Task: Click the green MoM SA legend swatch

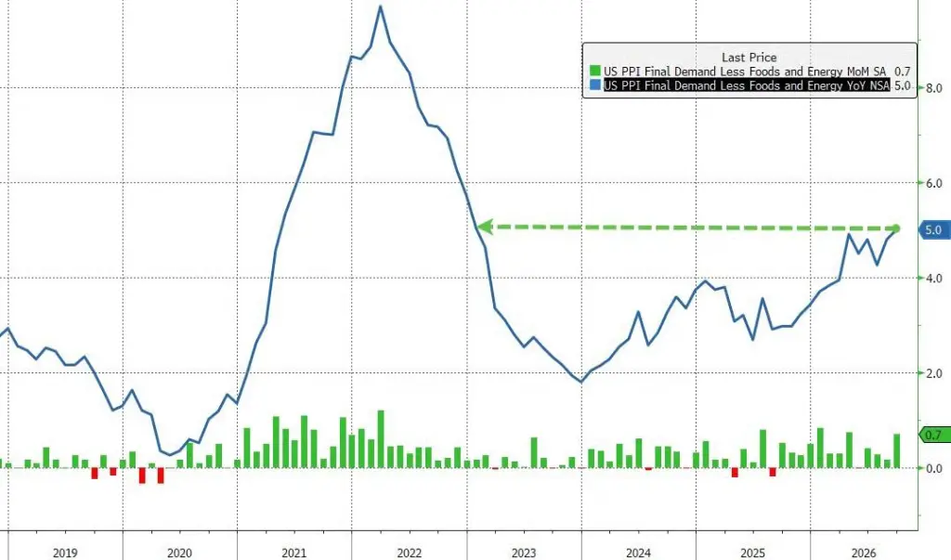Action: [594, 72]
